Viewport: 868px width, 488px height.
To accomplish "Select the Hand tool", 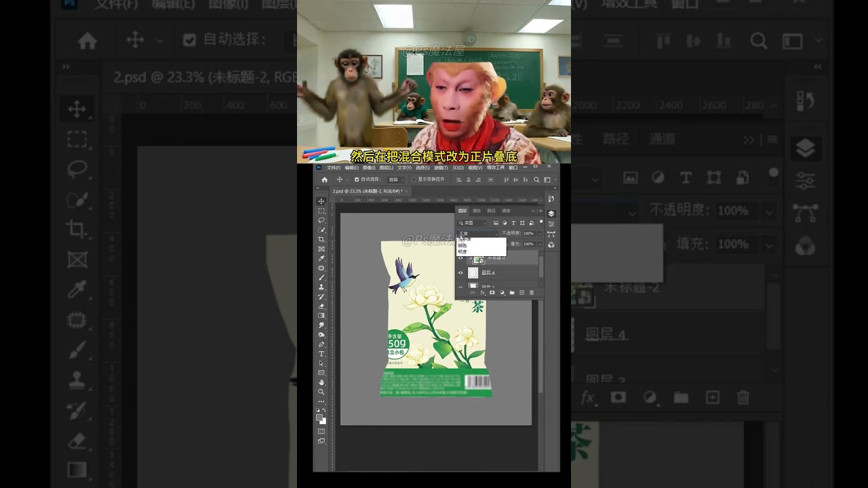I will 321,382.
